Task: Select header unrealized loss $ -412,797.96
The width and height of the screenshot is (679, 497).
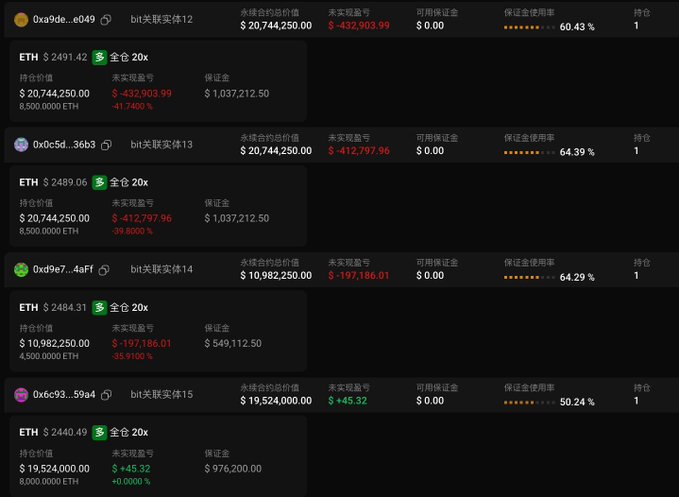Action: [x=359, y=151]
